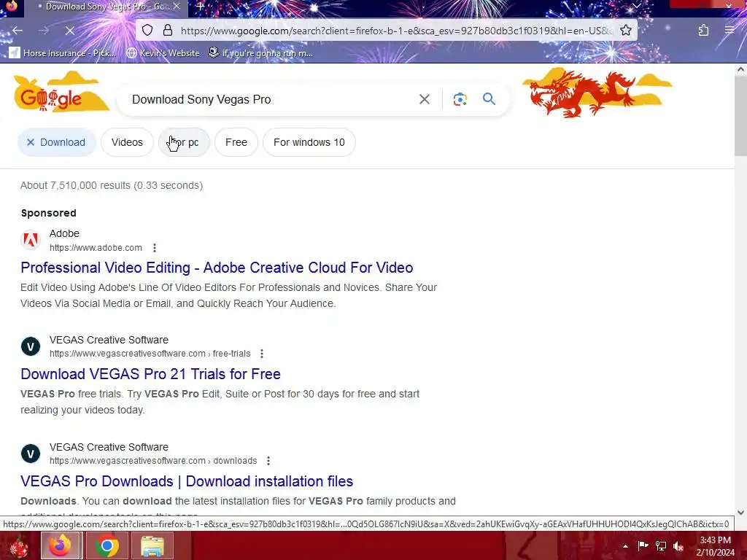Open Download VEGAS Pro 21 Trials link

click(x=150, y=374)
